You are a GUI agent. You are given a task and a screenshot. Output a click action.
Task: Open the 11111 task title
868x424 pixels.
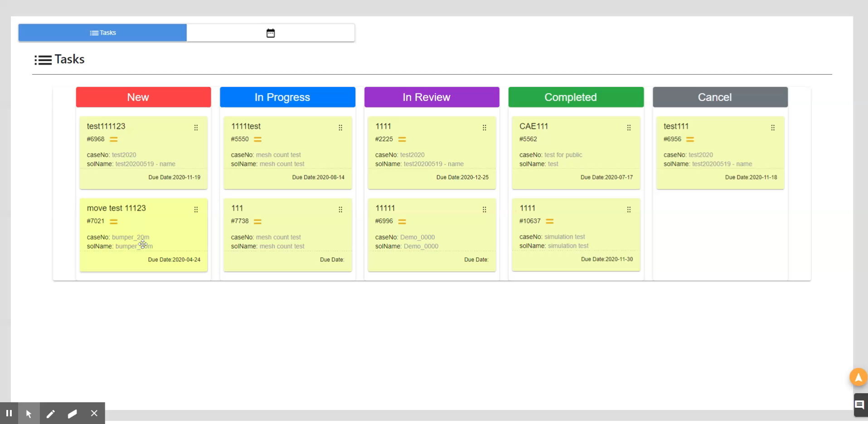[x=385, y=208]
